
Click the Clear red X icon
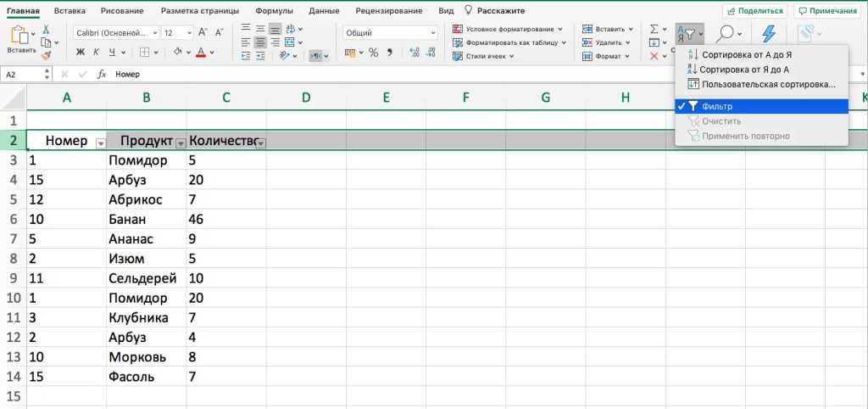click(654, 56)
